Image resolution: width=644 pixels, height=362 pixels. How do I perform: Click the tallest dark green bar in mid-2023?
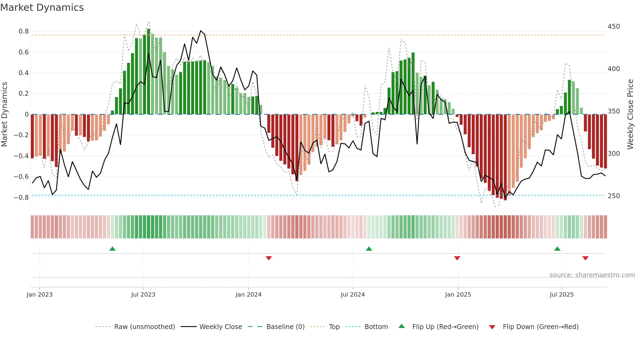click(149, 72)
